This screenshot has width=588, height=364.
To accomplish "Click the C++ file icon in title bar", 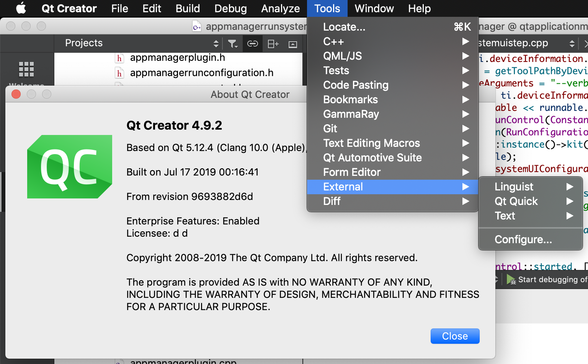I will coord(197,26).
